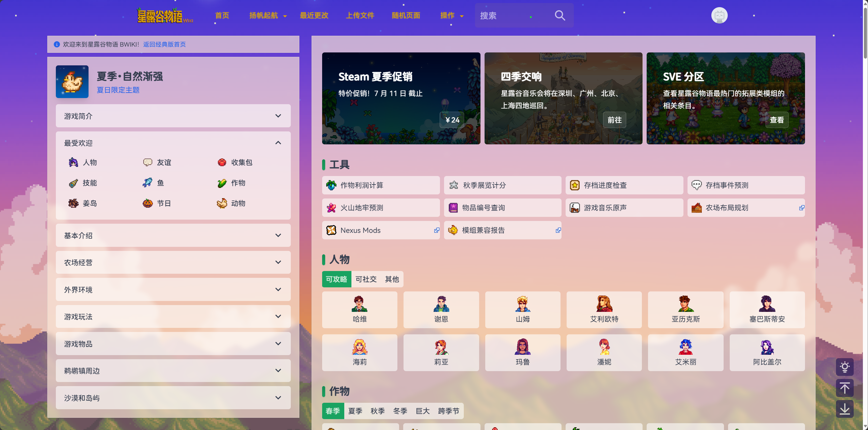Open 存档事件预测 tool
Image resolution: width=868 pixels, height=430 pixels.
746,185
